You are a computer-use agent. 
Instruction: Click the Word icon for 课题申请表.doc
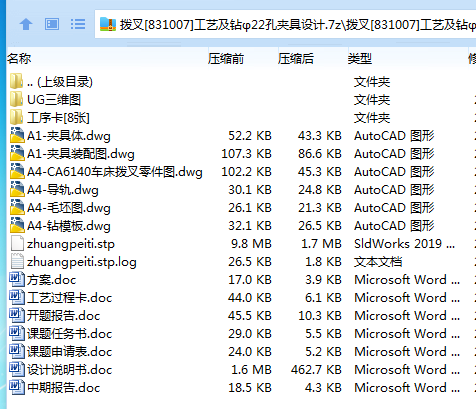click(17, 352)
